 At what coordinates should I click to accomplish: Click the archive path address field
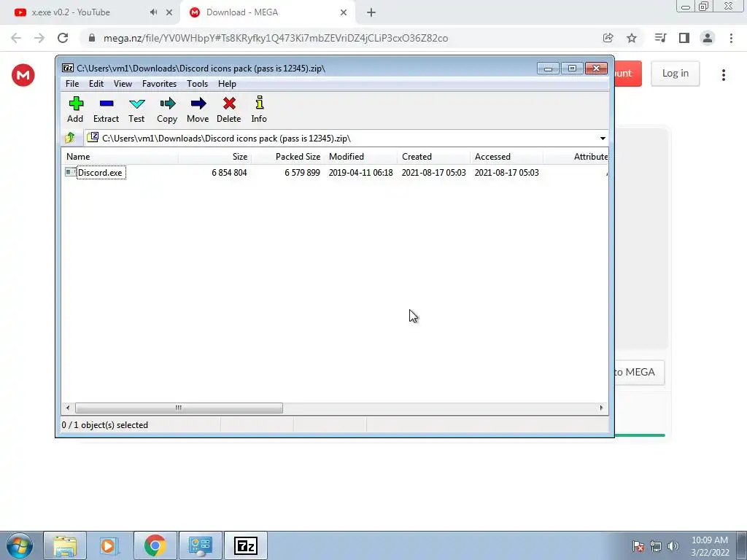tap(347, 139)
